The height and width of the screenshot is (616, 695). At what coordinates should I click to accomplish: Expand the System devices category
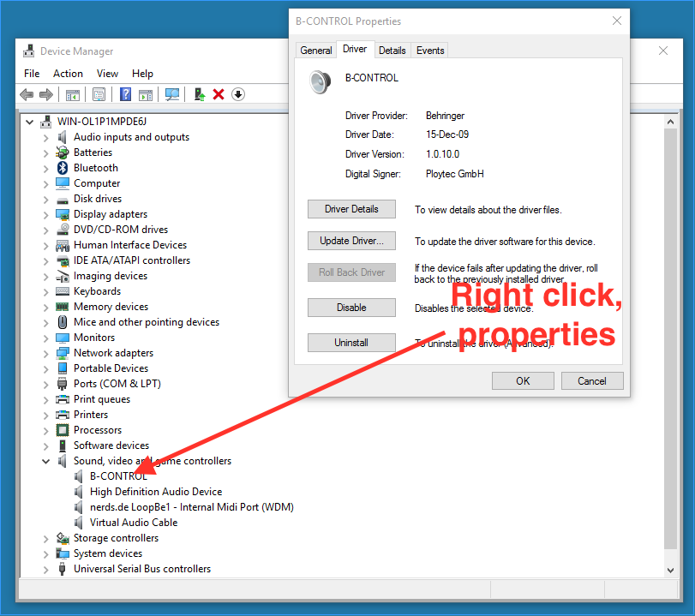pyautogui.click(x=45, y=554)
